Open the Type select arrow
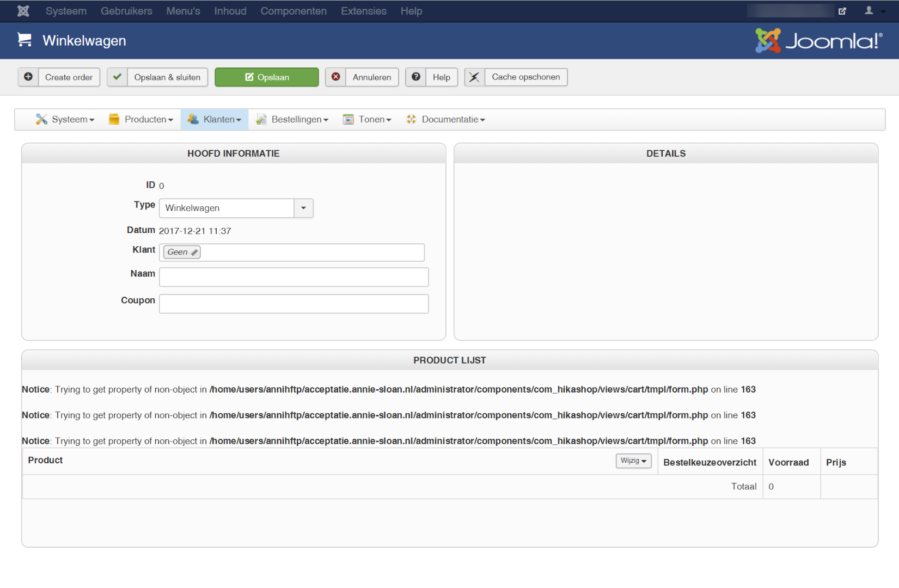The width and height of the screenshot is (899, 588). pyautogui.click(x=303, y=208)
